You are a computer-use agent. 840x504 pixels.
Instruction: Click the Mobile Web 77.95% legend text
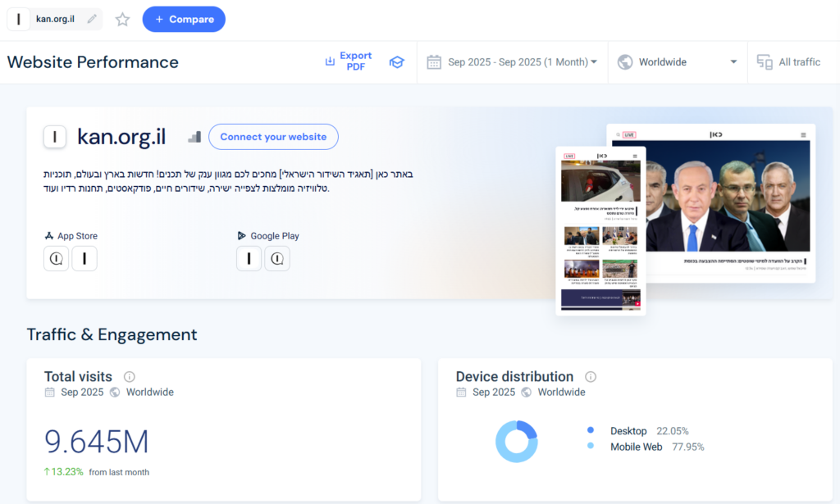point(657,447)
